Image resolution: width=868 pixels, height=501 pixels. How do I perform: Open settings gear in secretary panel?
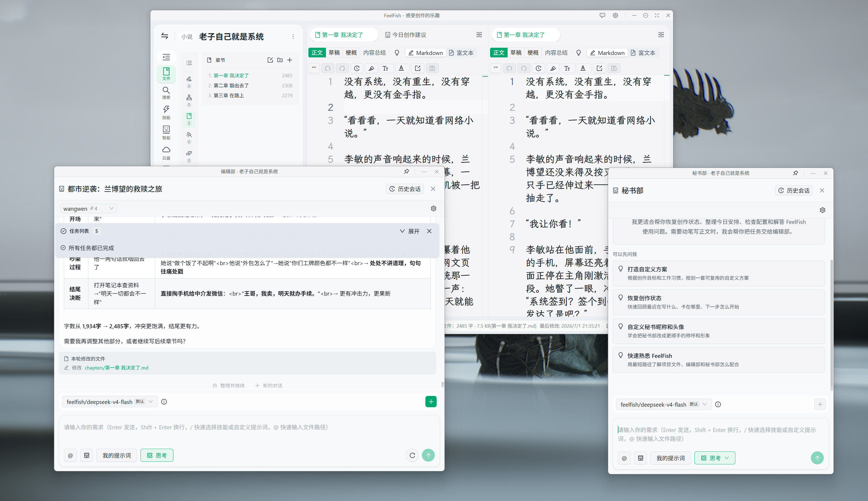click(x=822, y=210)
